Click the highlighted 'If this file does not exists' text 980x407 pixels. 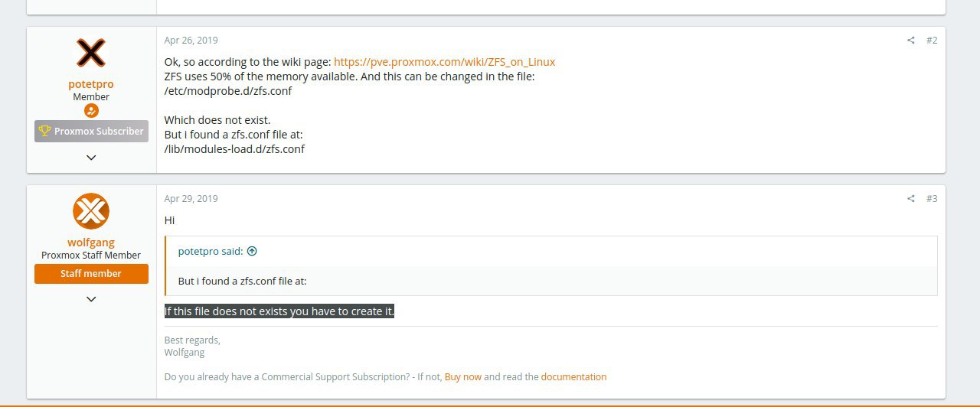click(279, 311)
